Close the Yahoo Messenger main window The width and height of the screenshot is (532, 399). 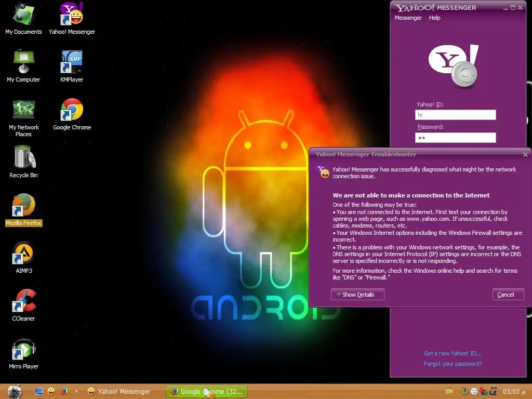tap(520, 7)
